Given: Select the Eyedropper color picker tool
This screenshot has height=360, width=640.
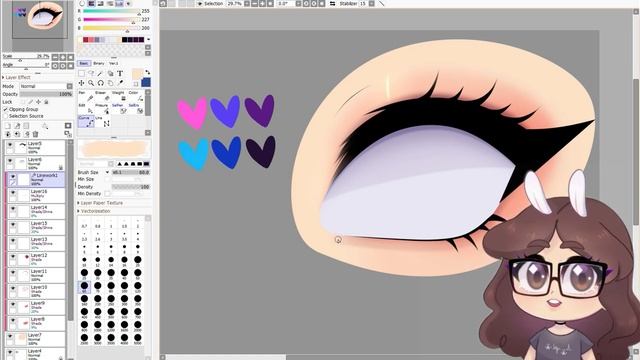Looking at the screenshot, I should (120, 83).
